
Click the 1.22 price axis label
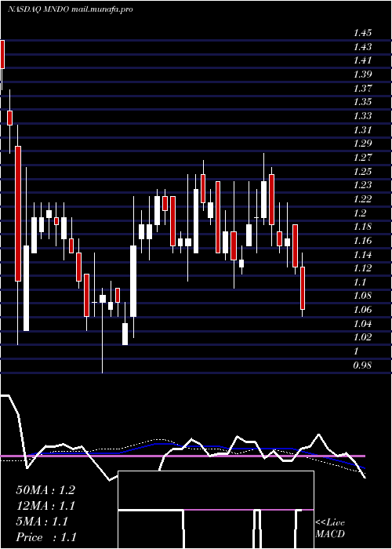(x=362, y=199)
